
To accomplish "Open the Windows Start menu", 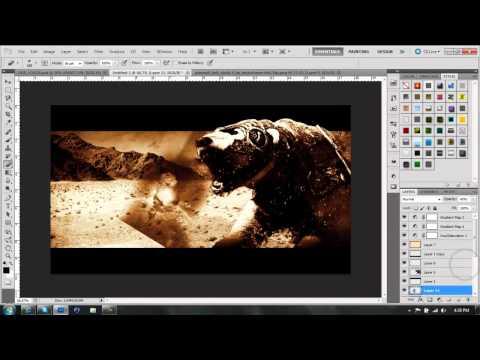I will coord(8,310).
